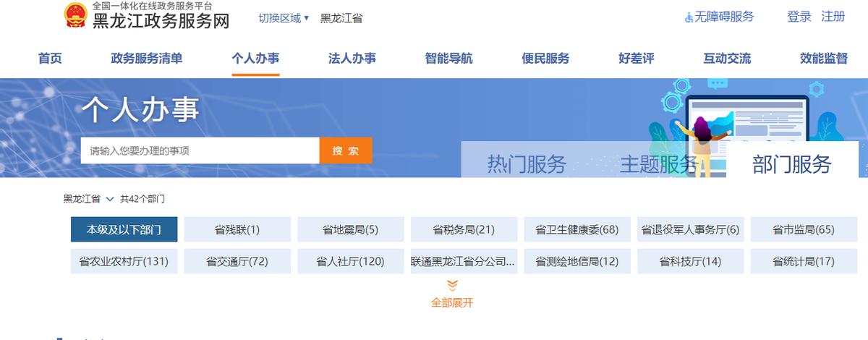Click the national emblem logo icon
868x340 pixels.
(x=75, y=15)
